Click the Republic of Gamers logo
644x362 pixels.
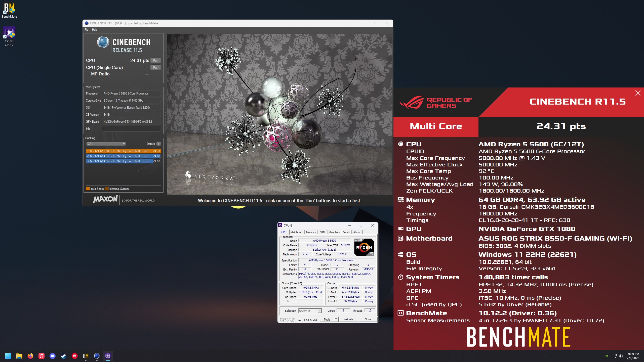(436, 103)
